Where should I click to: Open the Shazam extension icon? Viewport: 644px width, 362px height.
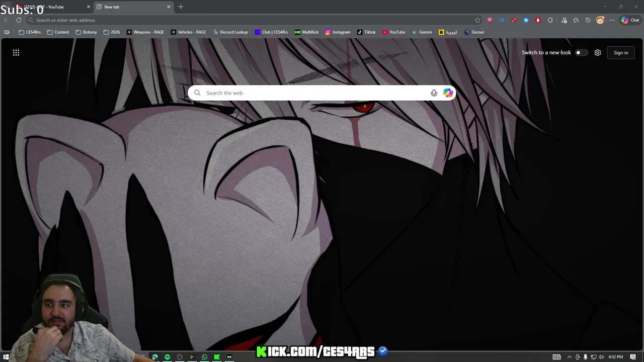pyautogui.click(x=526, y=20)
